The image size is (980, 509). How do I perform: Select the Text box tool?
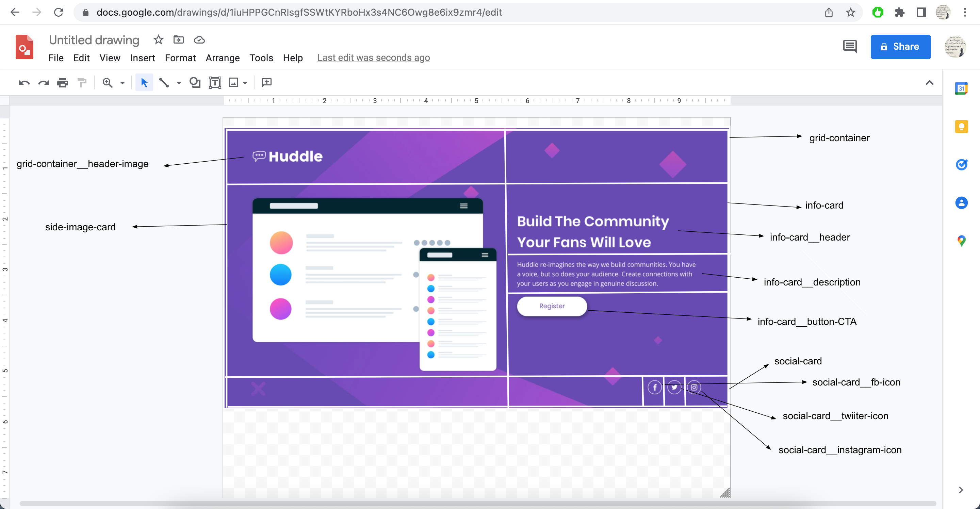click(215, 83)
